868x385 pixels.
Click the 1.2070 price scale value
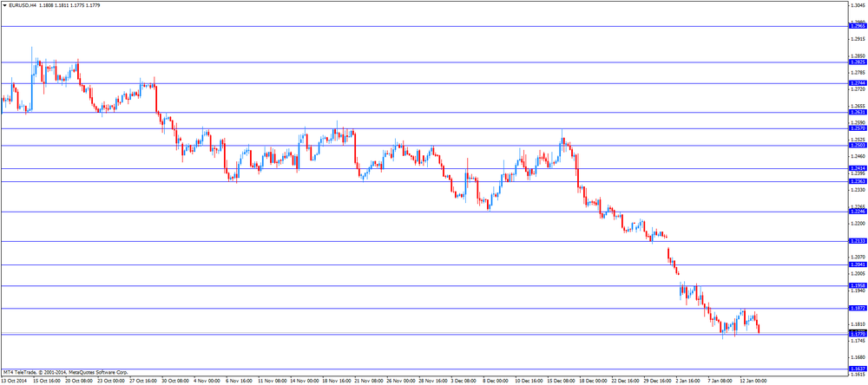858,258
